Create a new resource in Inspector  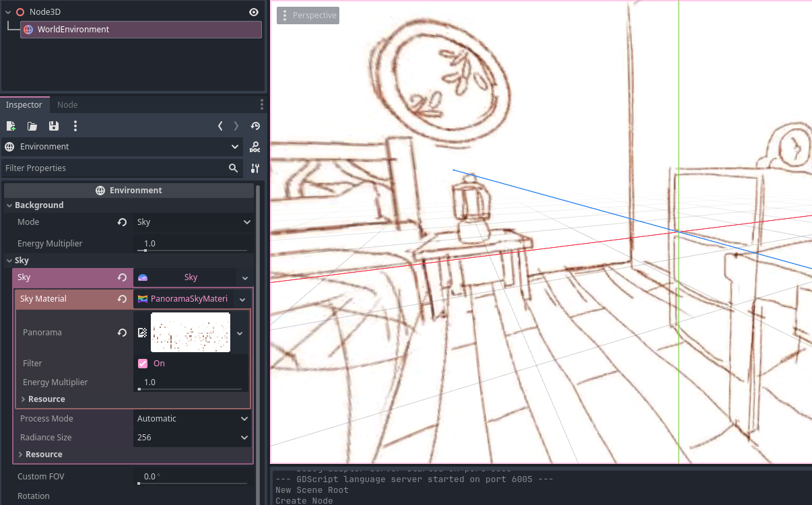[x=11, y=126]
